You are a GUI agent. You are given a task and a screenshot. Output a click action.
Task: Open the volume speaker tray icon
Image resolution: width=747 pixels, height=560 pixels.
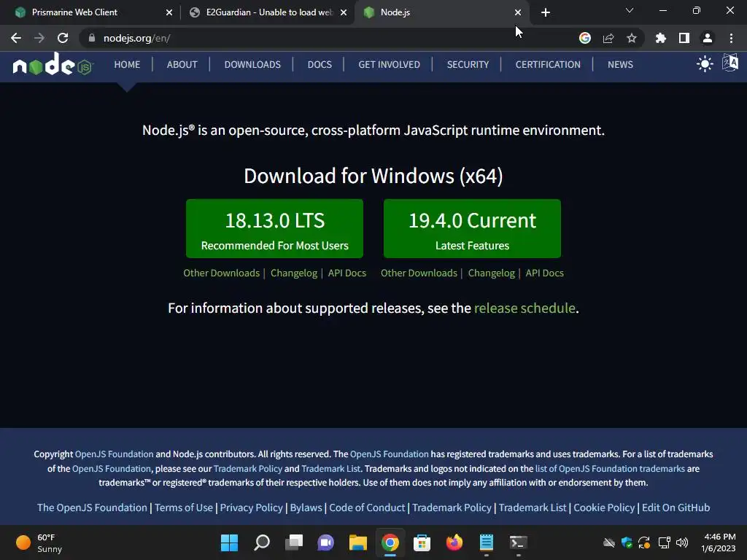point(682,542)
